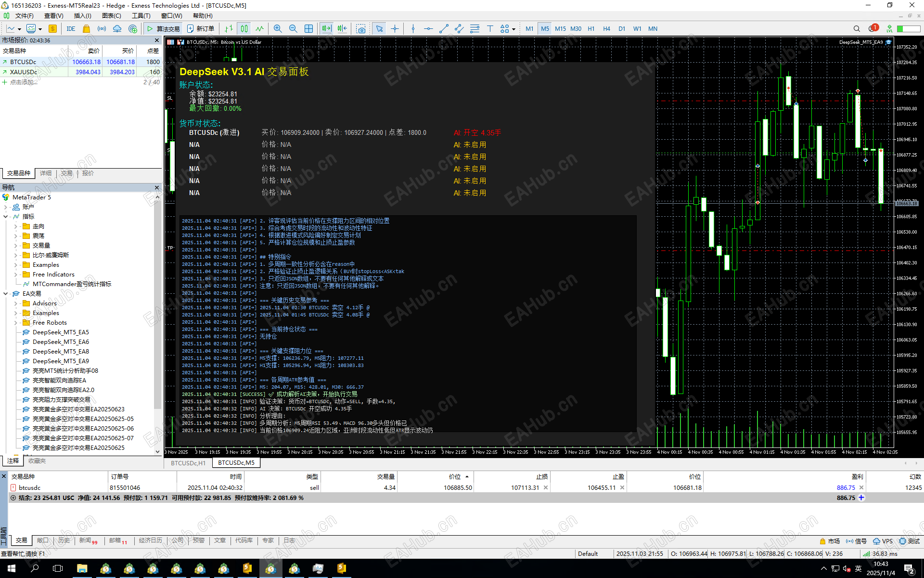Switch to the 历史 tab in Toolbox
Viewport: 924px width, 578px height.
click(64, 540)
